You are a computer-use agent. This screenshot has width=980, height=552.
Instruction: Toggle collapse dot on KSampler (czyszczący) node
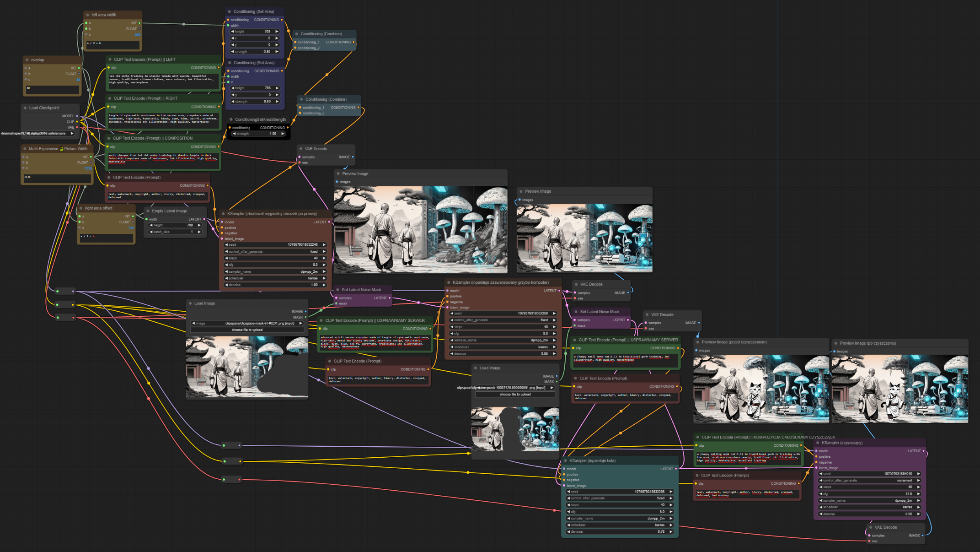click(818, 443)
